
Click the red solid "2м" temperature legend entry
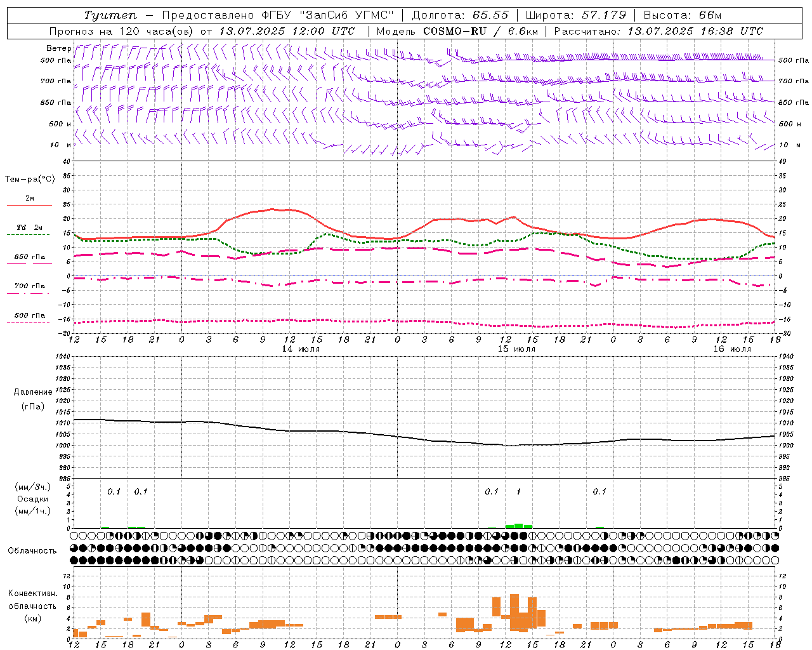tap(29, 201)
